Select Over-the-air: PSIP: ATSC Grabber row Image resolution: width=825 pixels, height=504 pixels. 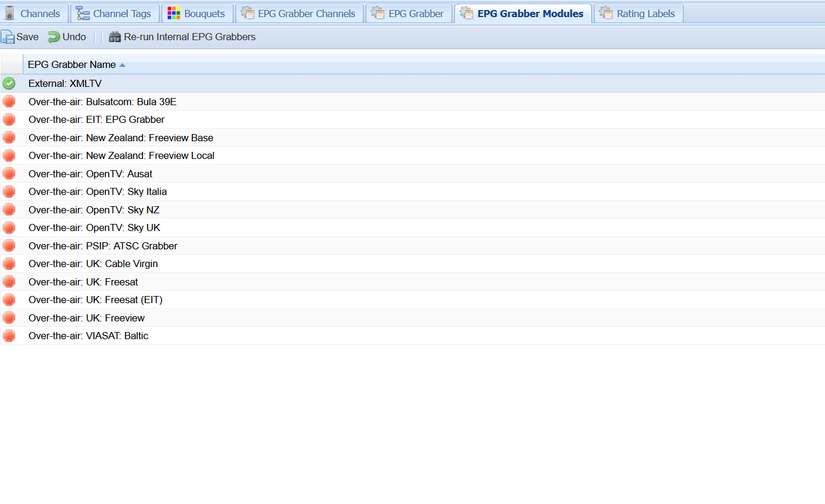point(413,246)
